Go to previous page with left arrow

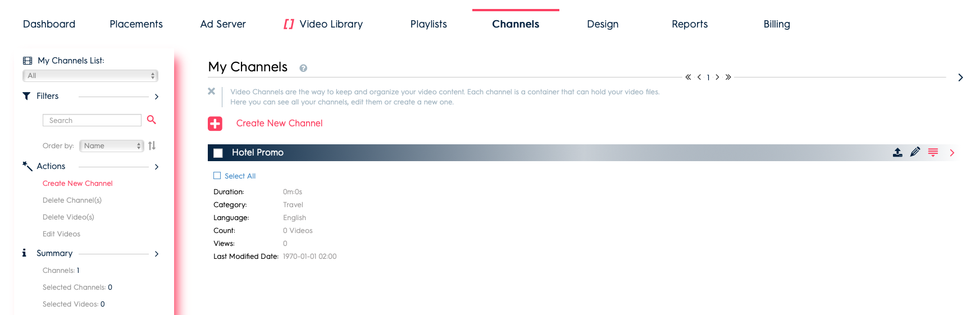[x=699, y=77]
